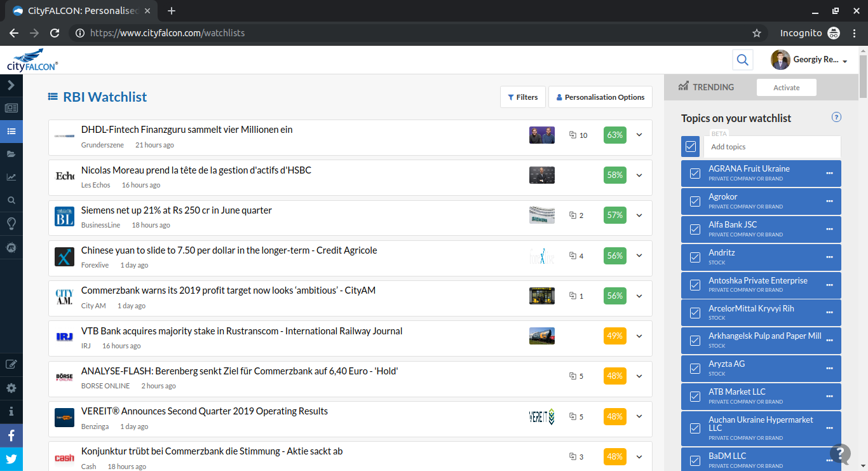This screenshot has width=868, height=471.
Task: Open Personalisation Options
Action: click(600, 97)
